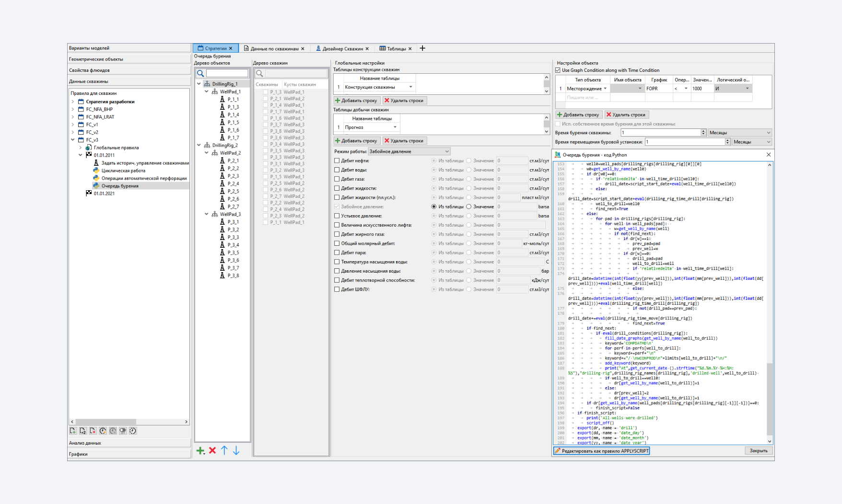The image size is (842, 504).
Task: Select the Циклическая работа python rule
Action: coord(123,171)
